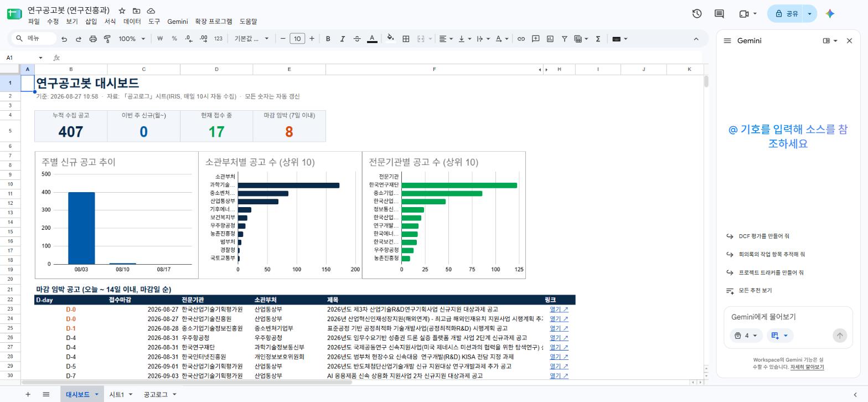868x402 pixels.
Task: Open the text color picker
Action: pyautogui.click(x=372, y=39)
